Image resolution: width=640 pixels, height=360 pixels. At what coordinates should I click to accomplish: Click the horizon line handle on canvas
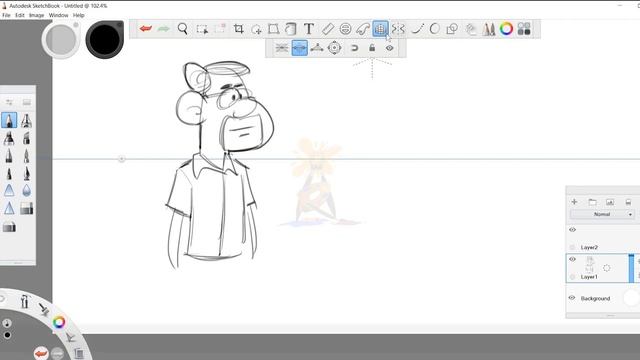click(121, 159)
